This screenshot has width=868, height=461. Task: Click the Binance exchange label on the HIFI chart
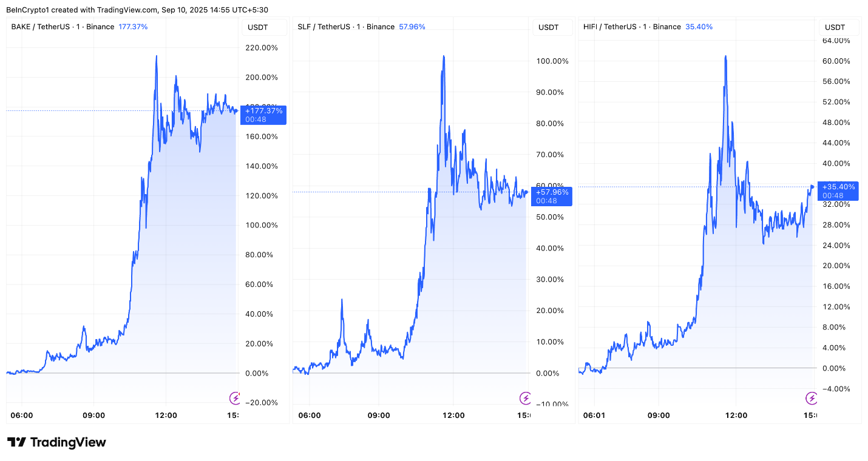coord(666,27)
